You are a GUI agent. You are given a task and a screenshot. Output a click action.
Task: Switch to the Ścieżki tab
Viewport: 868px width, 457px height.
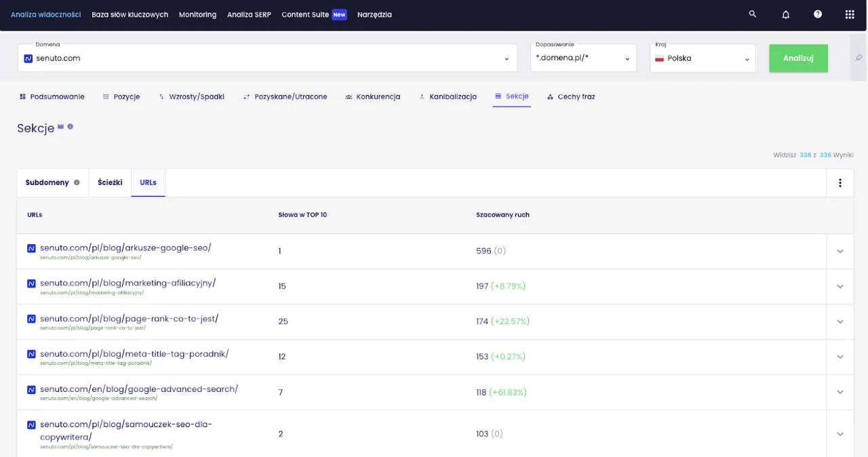click(x=110, y=182)
